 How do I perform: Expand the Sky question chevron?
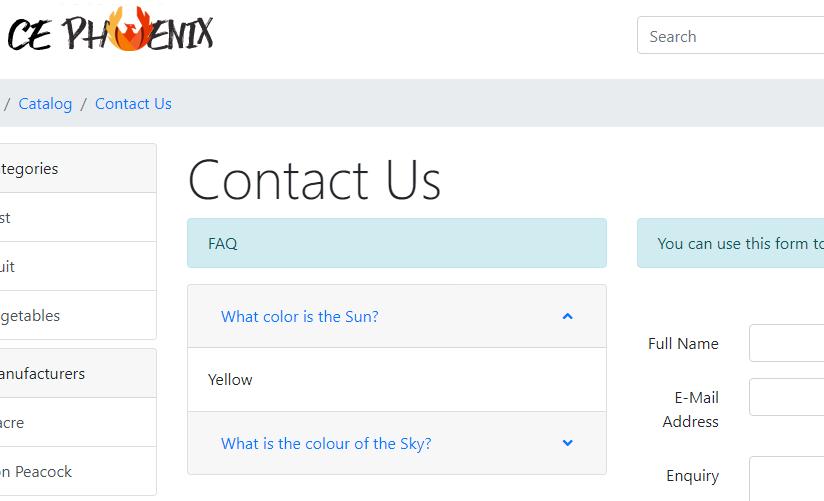(568, 443)
